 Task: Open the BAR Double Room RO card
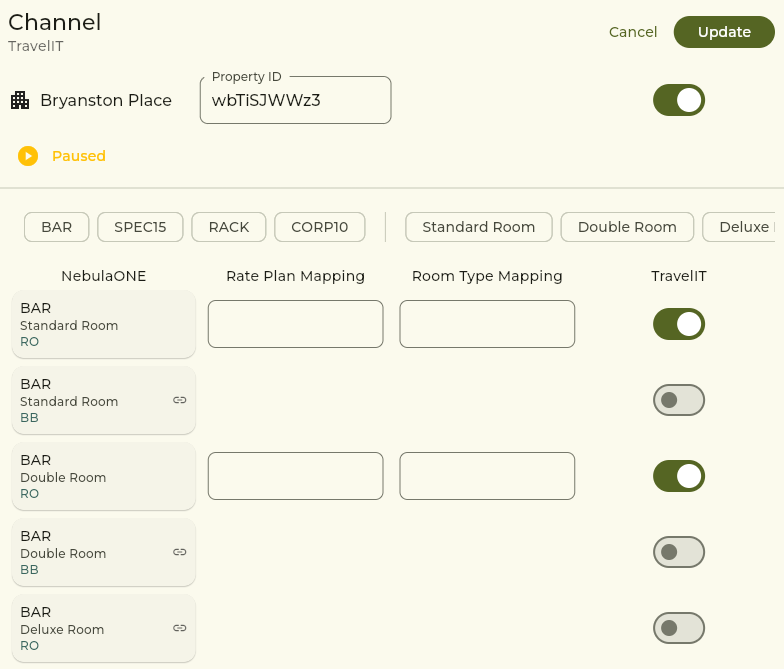tap(104, 476)
